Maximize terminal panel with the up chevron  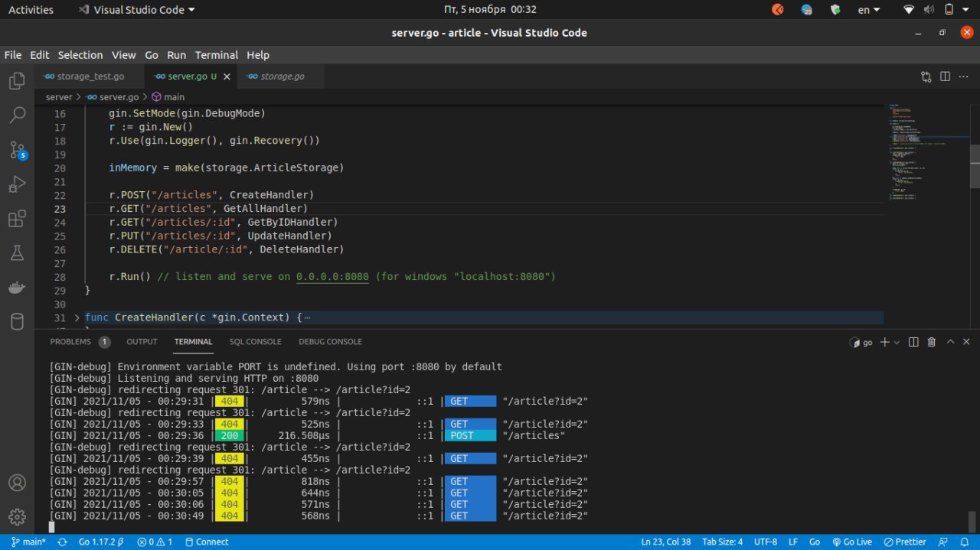coord(951,342)
